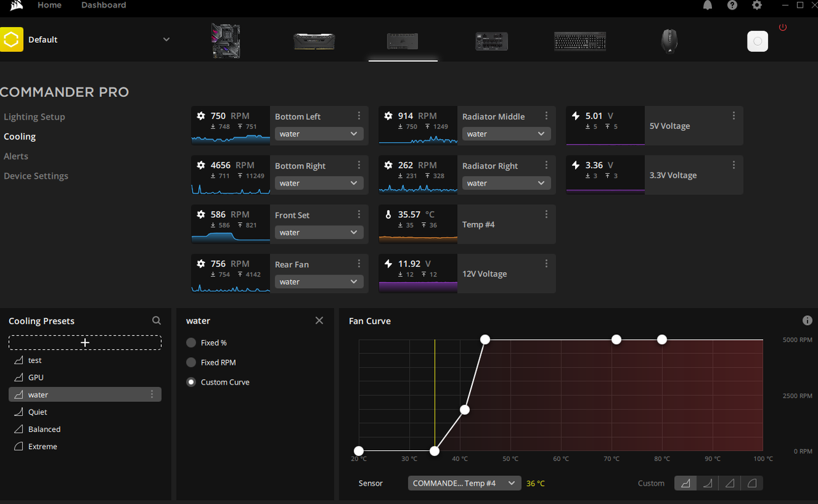
Task: Add a new cooling preset with the plus button
Action: point(84,342)
